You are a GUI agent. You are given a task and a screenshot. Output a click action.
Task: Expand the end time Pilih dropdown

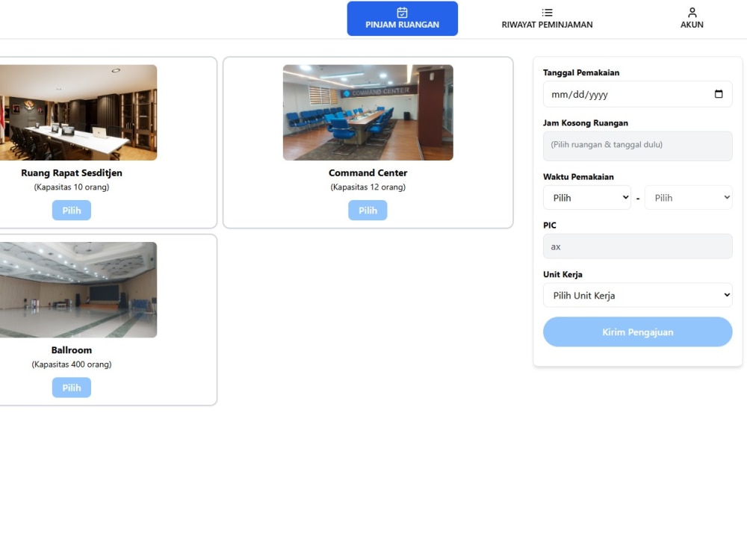689,198
